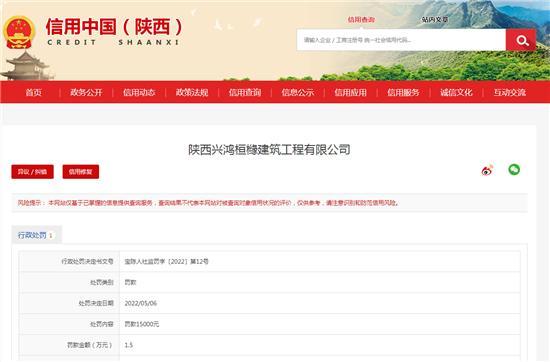Click the decision date 2022/05/06

coord(141,303)
